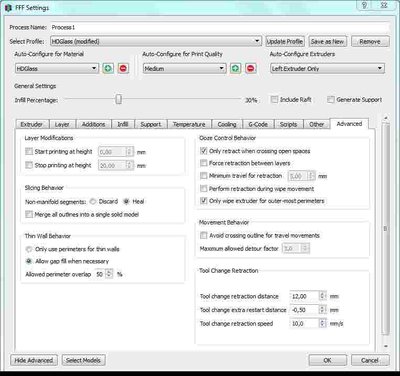Open the Select Profile dropdown
Screen dimensions: 400x376
coord(156,41)
